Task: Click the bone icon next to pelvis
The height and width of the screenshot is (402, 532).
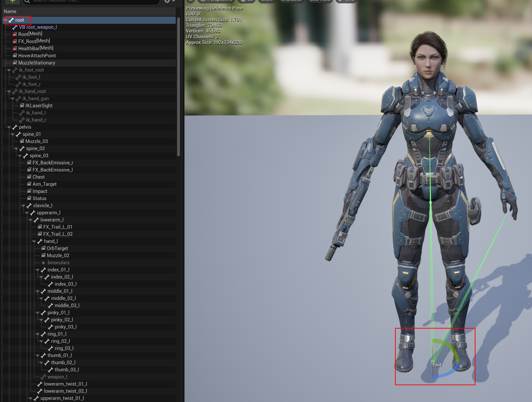Action: tap(15, 127)
